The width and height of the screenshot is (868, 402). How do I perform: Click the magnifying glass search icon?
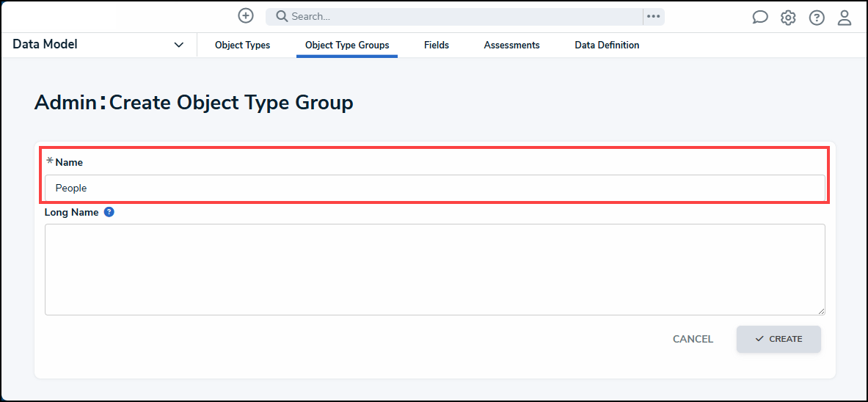coord(281,17)
